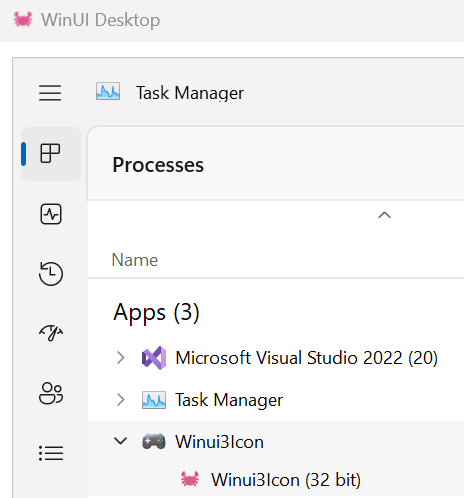The height and width of the screenshot is (498, 464).
Task: Select the Processes sidebar icon
Action: click(50, 153)
